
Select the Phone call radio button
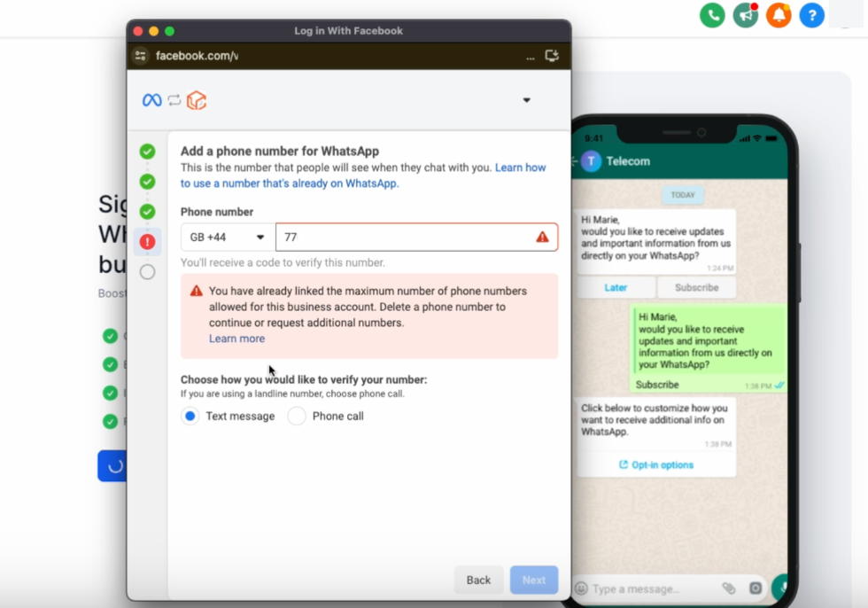click(x=297, y=416)
